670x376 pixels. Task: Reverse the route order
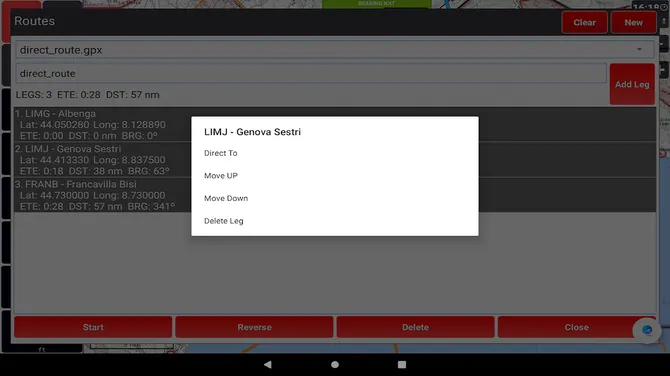tap(254, 327)
